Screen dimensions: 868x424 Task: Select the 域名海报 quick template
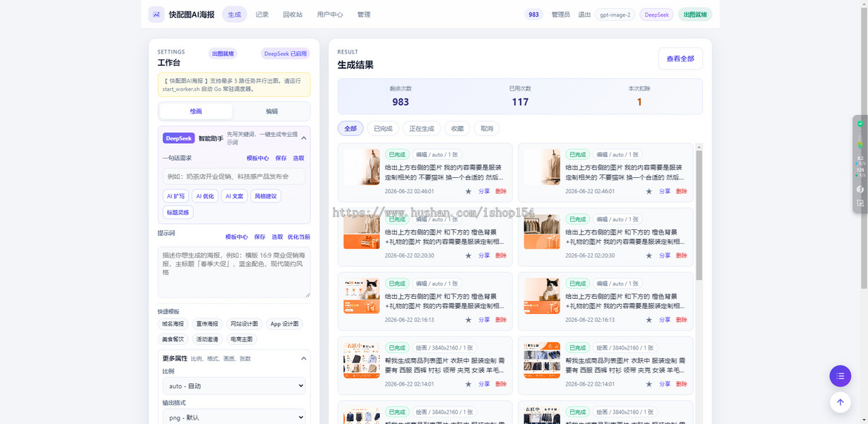pos(174,324)
